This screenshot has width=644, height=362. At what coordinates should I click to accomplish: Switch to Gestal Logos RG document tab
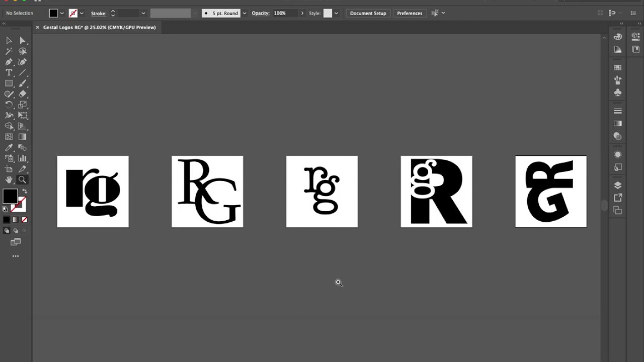(x=99, y=27)
